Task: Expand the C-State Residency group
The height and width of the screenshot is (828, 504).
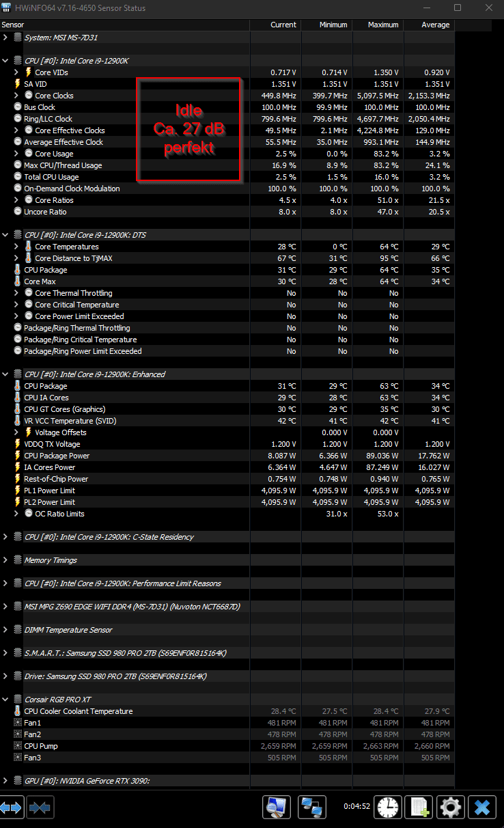Action: click(x=5, y=537)
